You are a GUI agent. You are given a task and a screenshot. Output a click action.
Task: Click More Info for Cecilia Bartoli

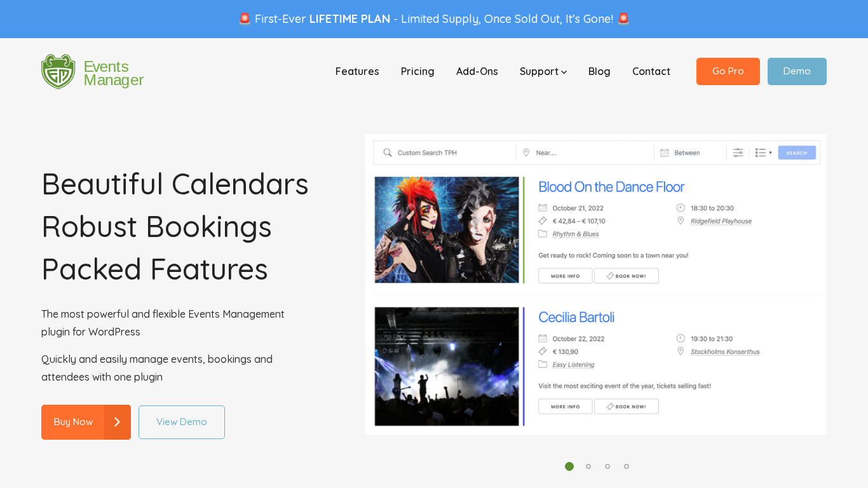click(566, 407)
